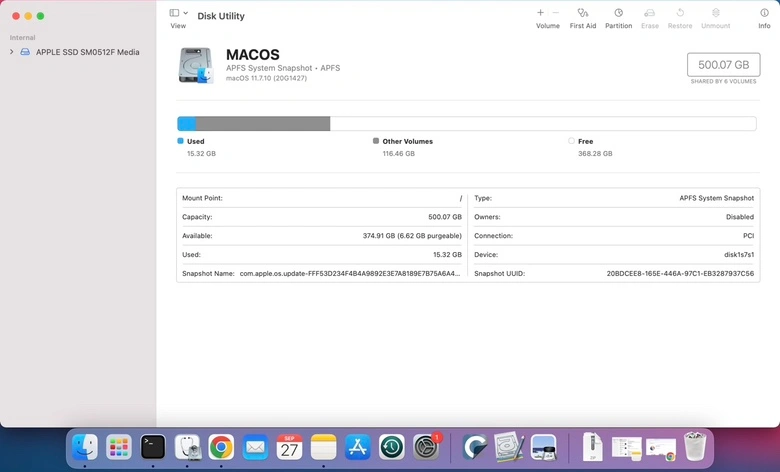Click the Restore toolbar icon

point(680,12)
